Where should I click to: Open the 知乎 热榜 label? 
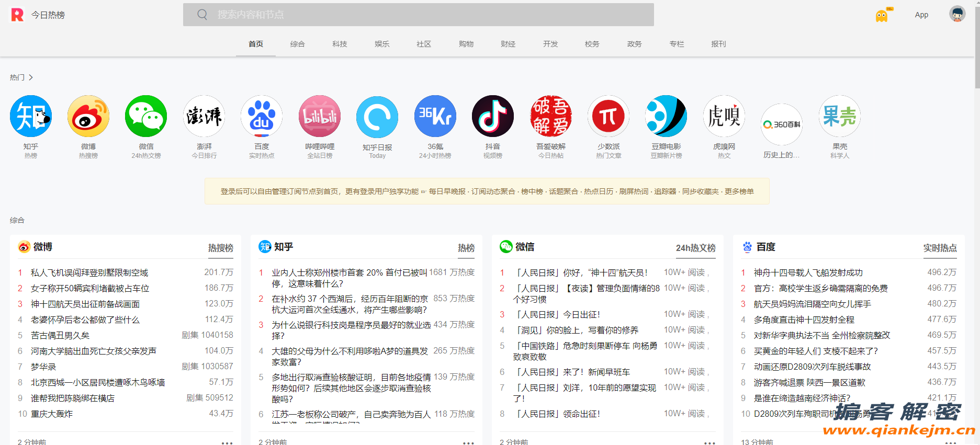click(x=466, y=248)
